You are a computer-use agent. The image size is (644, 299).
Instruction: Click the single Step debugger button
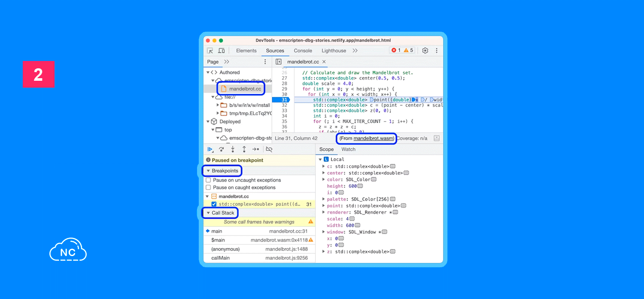pyautogui.click(x=255, y=149)
